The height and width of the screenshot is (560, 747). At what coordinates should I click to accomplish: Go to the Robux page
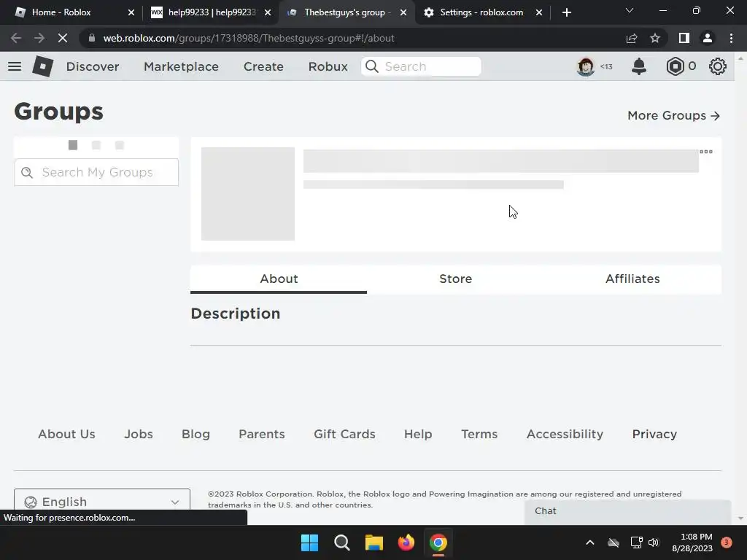pyautogui.click(x=328, y=66)
